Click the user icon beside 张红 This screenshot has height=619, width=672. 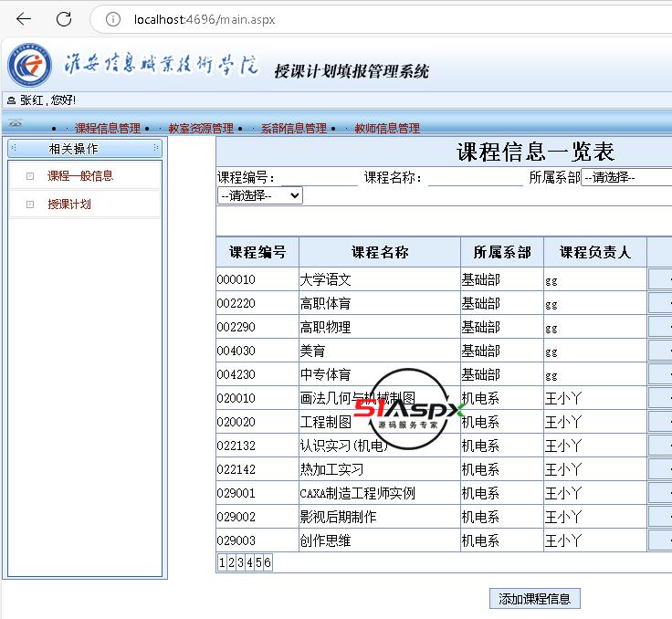tap(11, 100)
